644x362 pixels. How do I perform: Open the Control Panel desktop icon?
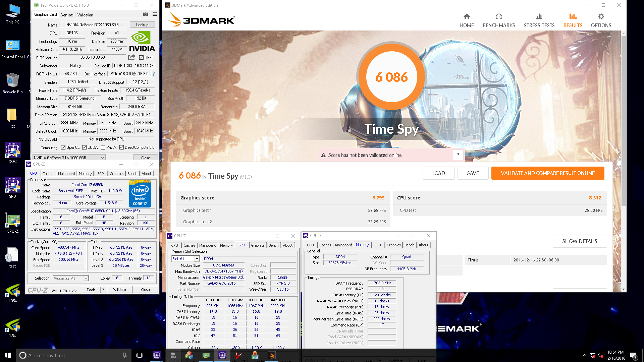pyautogui.click(x=13, y=49)
